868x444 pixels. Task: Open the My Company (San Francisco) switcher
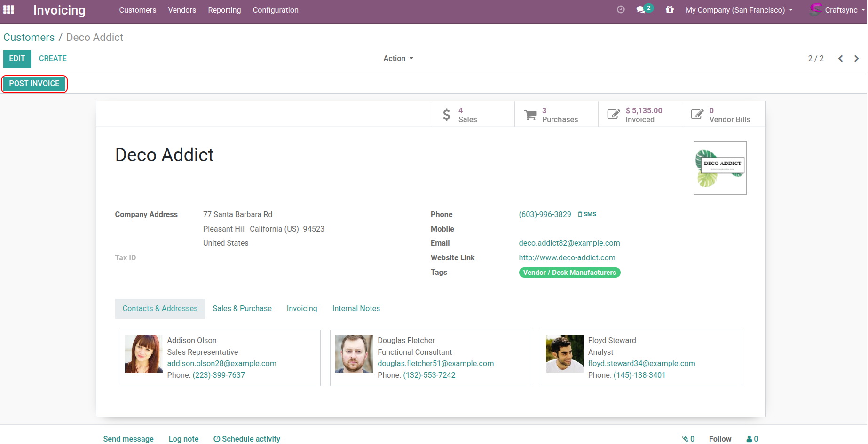[x=739, y=10]
